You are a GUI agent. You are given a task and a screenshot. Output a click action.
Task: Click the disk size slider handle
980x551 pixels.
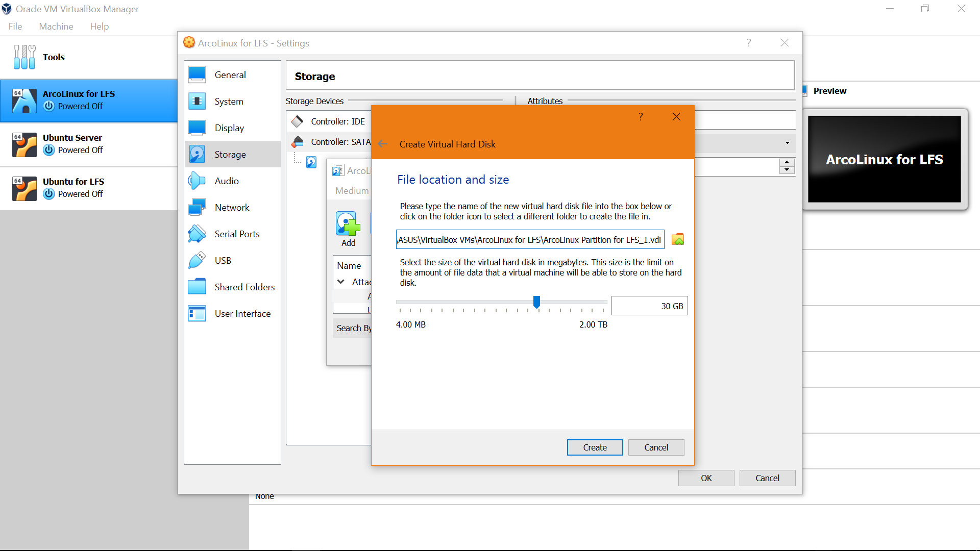coord(536,302)
